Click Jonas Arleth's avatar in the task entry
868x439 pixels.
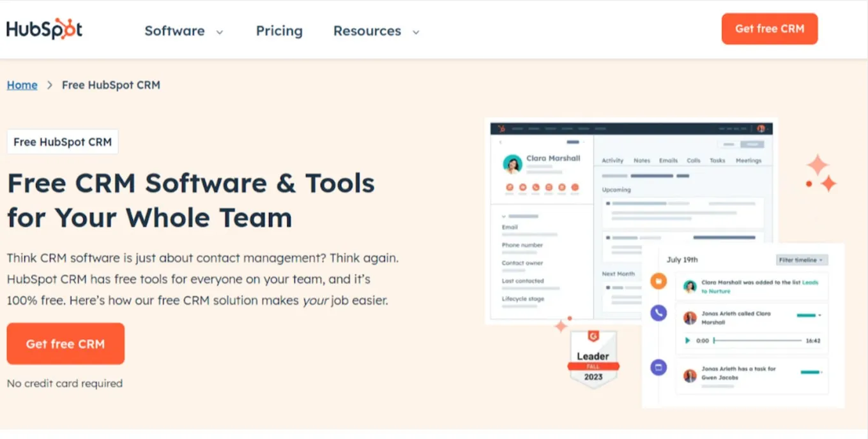(690, 376)
